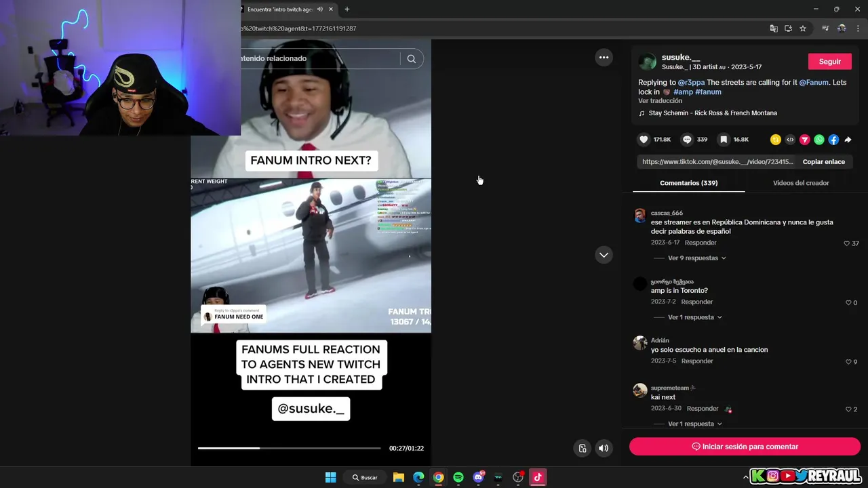Click Copiar enlace button
This screenshot has width=868, height=488.
click(824, 162)
